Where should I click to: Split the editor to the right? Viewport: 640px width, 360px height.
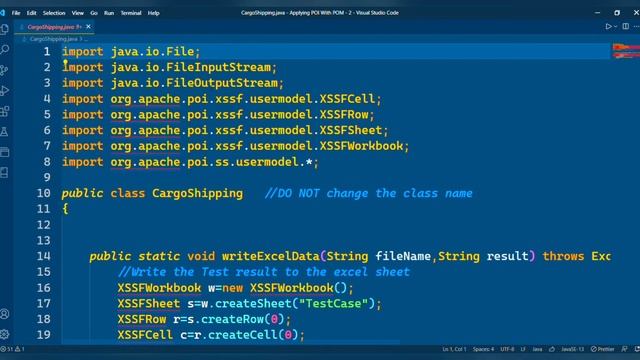point(626,27)
